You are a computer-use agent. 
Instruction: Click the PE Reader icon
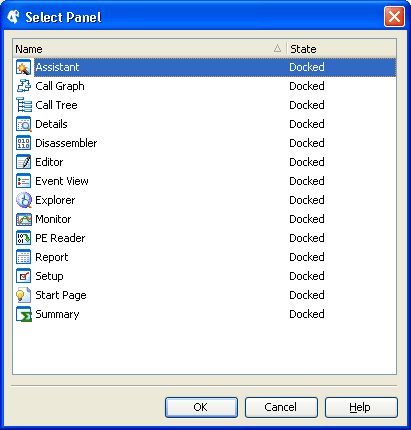click(x=24, y=238)
